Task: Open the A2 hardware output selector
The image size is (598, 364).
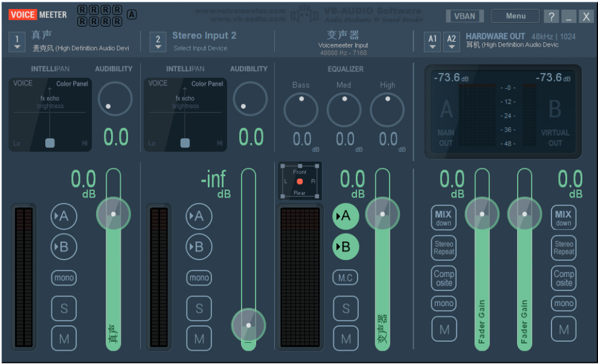Action: [x=451, y=42]
